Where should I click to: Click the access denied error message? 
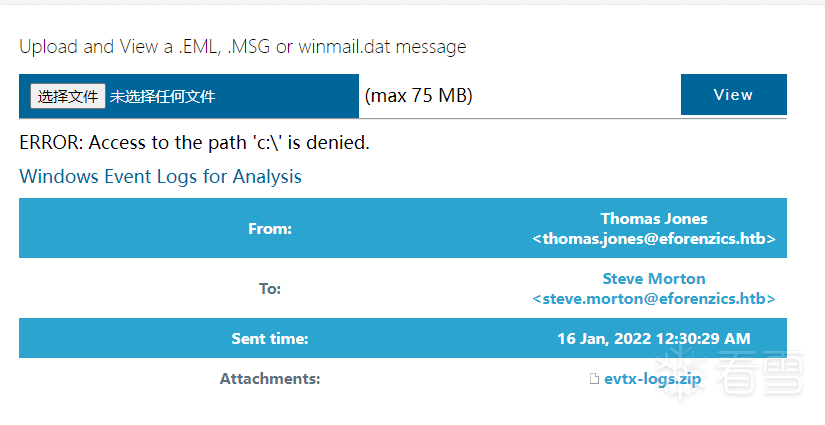(194, 143)
